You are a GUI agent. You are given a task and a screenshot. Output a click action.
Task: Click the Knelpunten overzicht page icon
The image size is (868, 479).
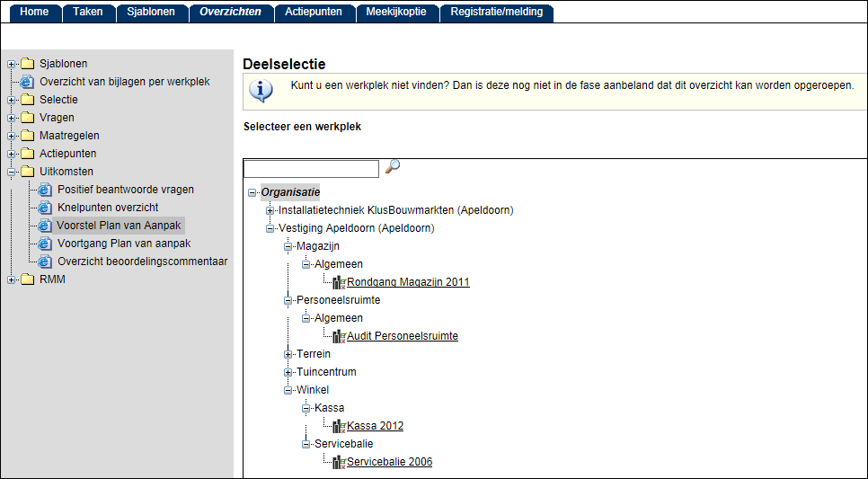point(45,208)
